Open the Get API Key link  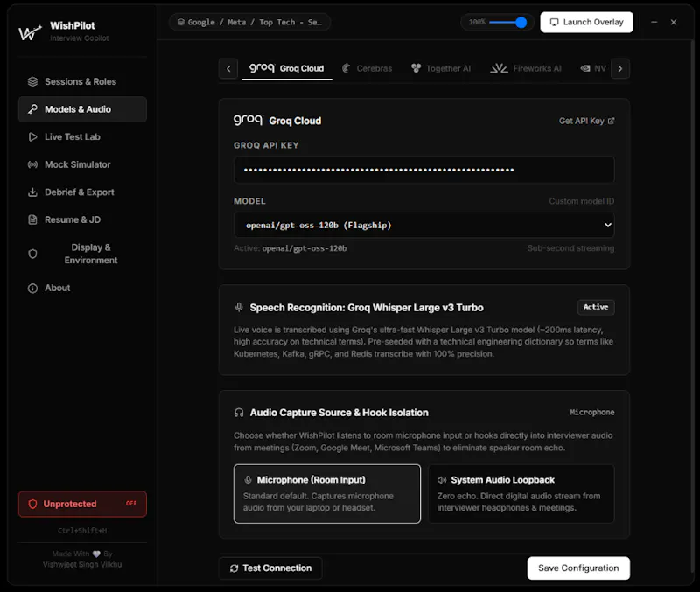click(586, 121)
